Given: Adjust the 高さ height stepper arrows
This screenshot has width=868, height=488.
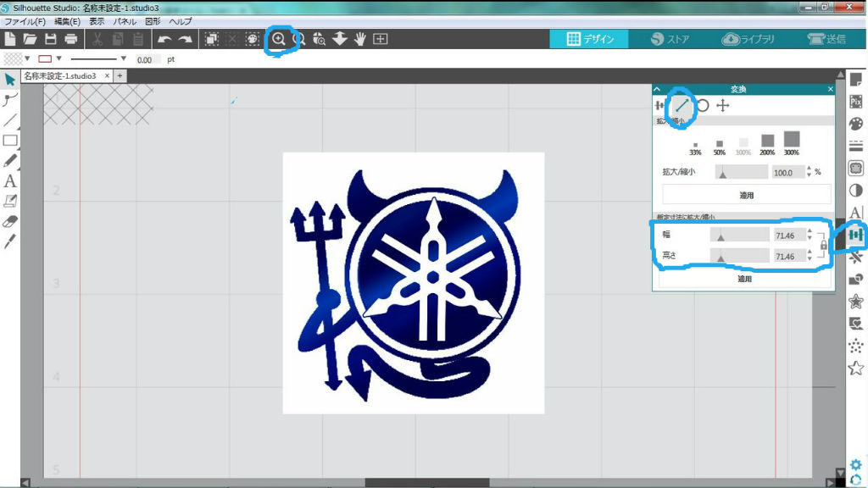Looking at the screenshot, I should click(x=810, y=256).
